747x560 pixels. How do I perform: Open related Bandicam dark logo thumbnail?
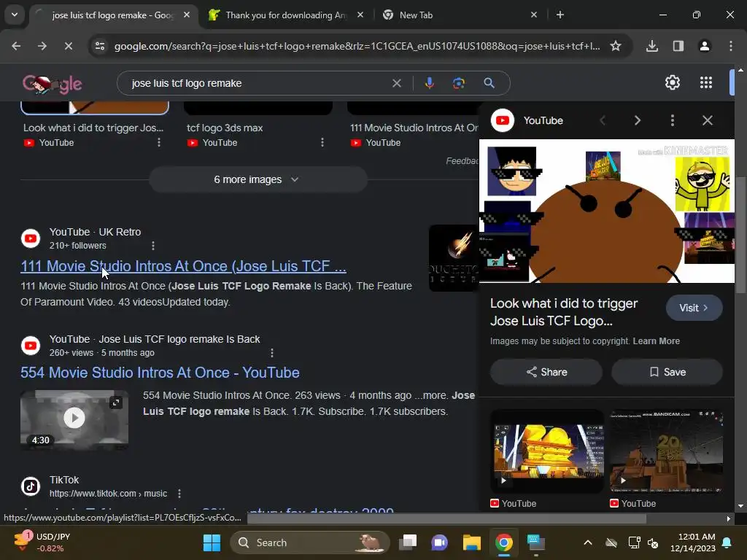click(666, 451)
